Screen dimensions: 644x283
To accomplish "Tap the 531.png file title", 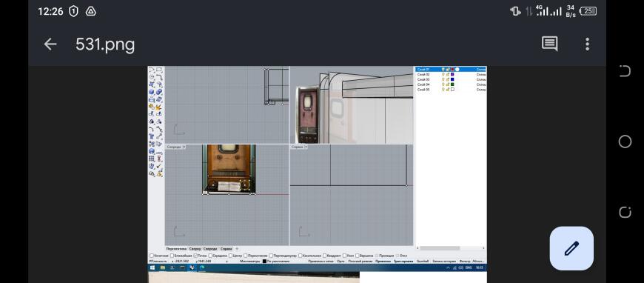I will tap(105, 44).
